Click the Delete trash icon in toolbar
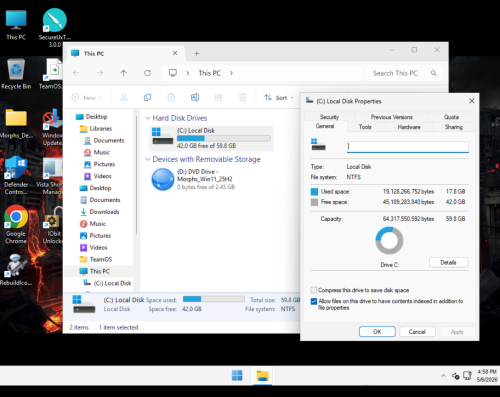Viewport: 500px width, 397px height. point(243,97)
